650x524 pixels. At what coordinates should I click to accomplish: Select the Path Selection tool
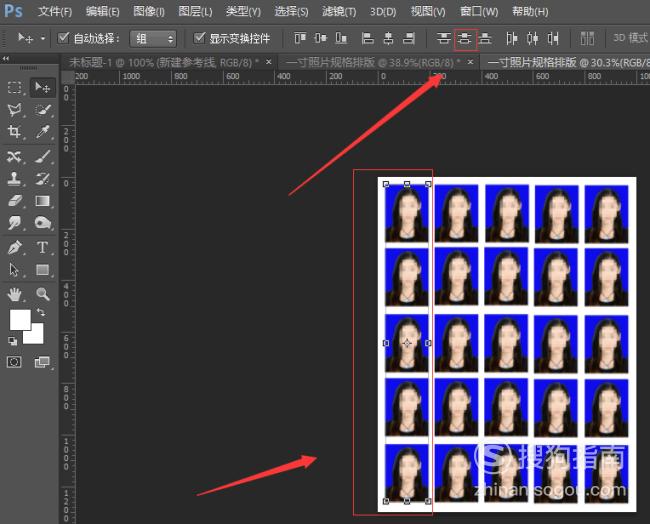tap(15, 270)
